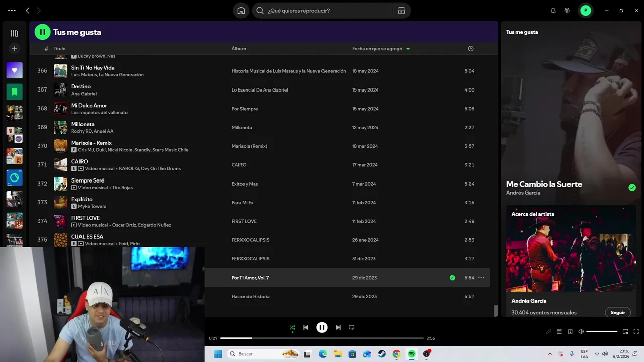Sort by Álbum column header
The width and height of the screenshot is (644, 362).
click(x=238, y=49)
